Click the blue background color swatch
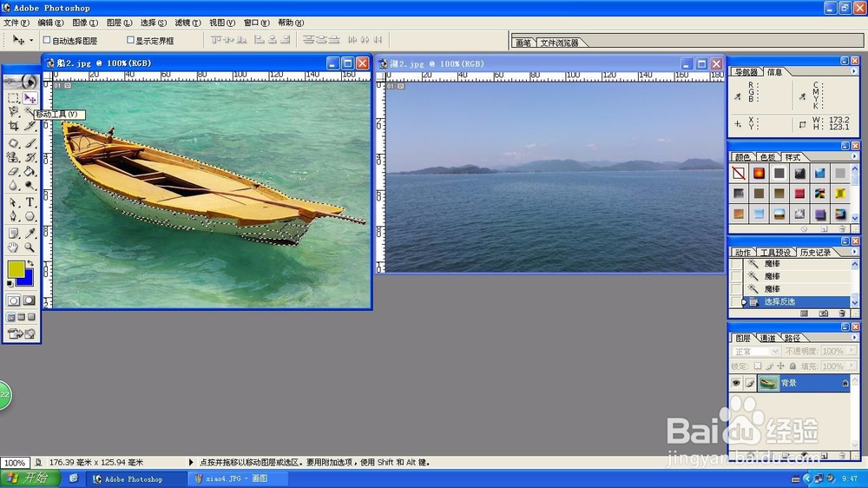Screen dimensions: 868x488 click(28, 279)
